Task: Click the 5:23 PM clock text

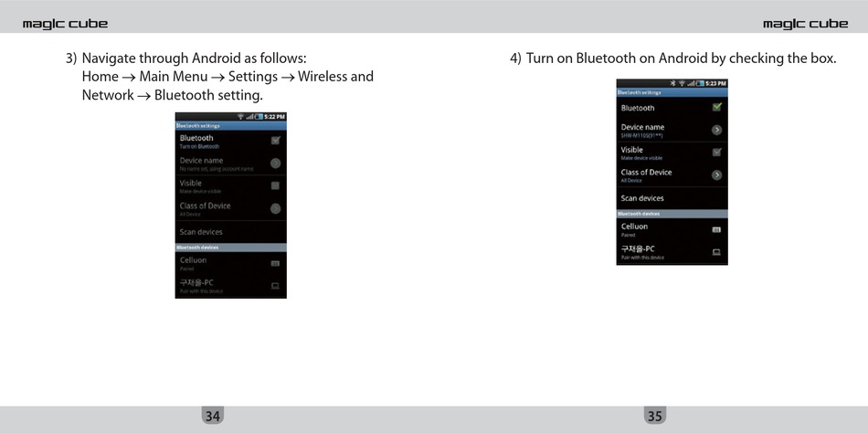Action: click(715, 83)
